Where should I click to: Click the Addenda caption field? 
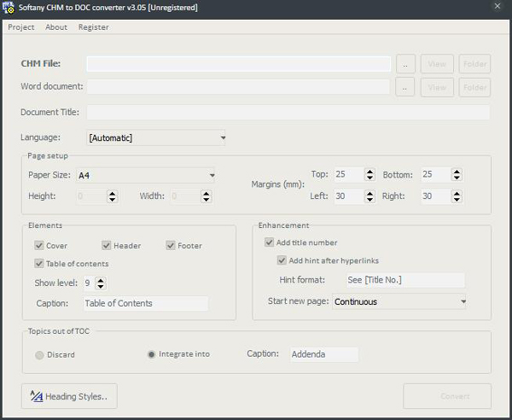pos(324,354)
